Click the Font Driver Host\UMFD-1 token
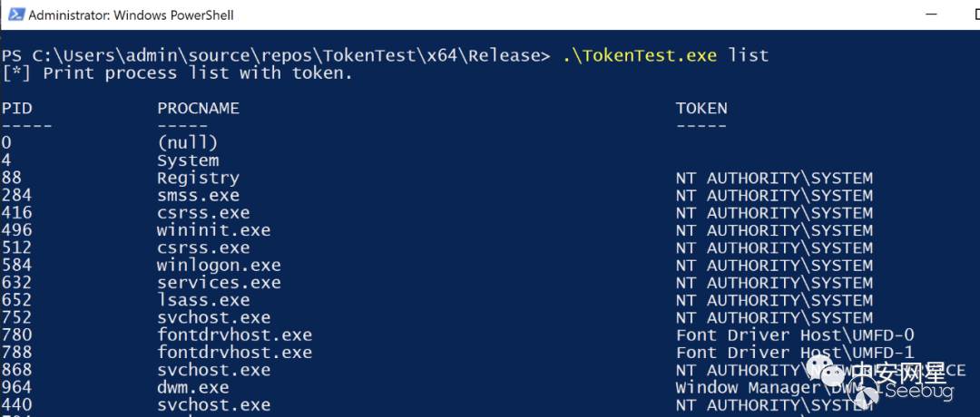Screen dimensions: 980x417 click(795, 353)
